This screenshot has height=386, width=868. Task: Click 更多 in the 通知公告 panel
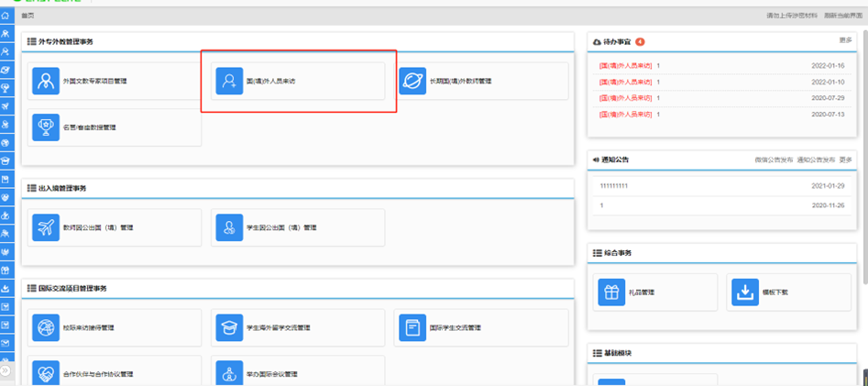click(845, 160)
